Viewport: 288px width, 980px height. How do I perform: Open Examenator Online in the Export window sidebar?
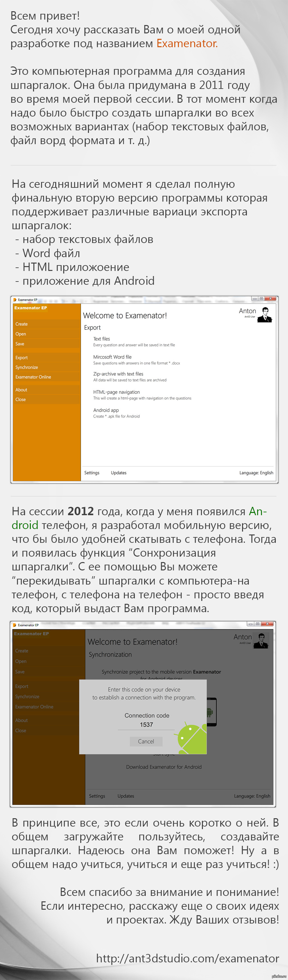[x=33, y=377]
